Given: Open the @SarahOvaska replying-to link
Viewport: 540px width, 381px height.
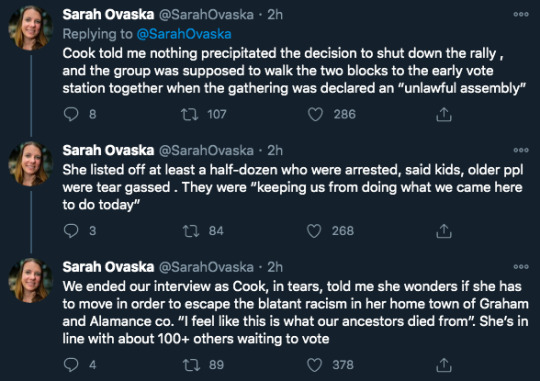Looking at the screenshot, I should tap(184, 34).
